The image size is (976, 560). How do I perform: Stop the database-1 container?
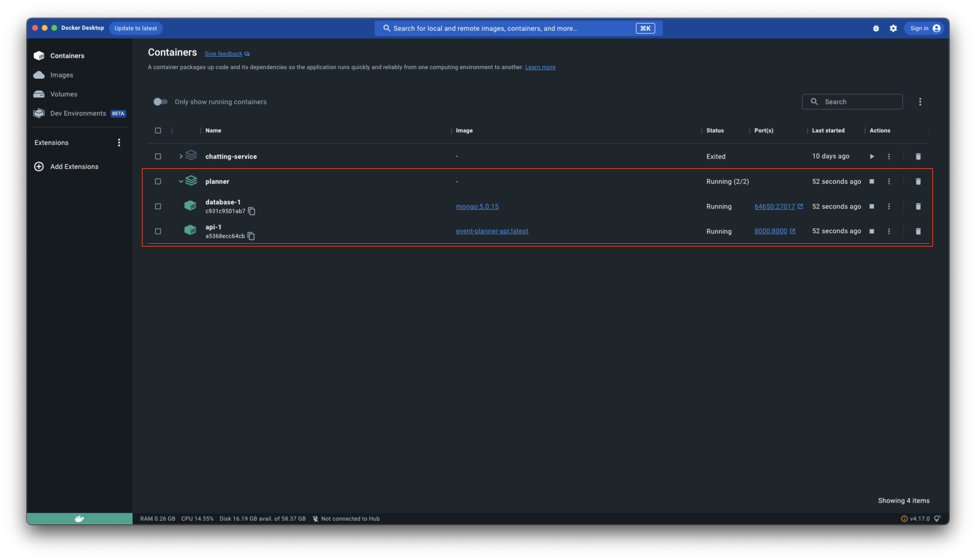872,207
